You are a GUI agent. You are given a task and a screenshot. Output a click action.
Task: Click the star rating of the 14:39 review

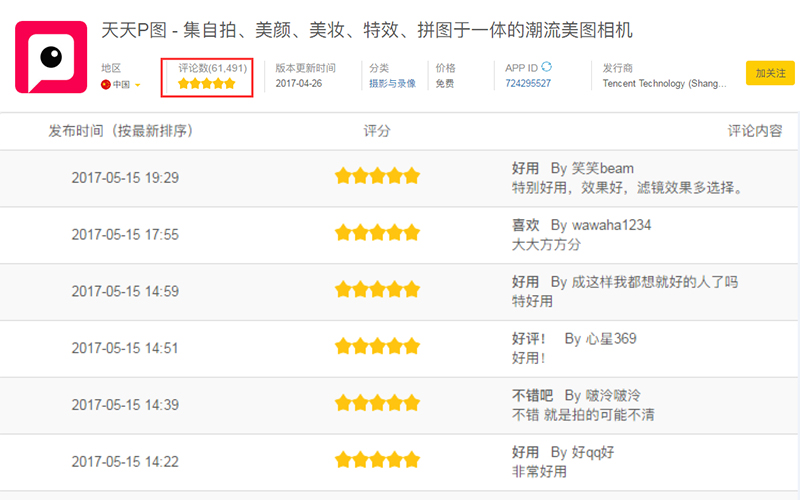(377, 404)
